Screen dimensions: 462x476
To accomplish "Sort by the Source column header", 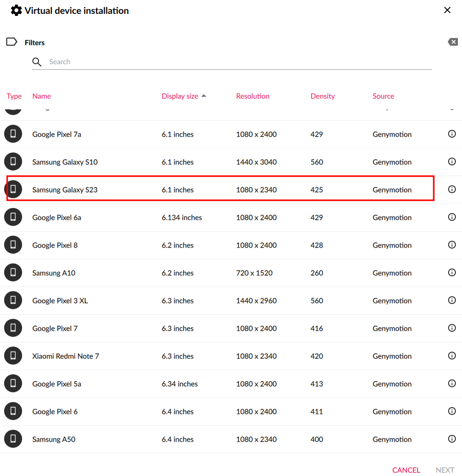I will tap(383, 96).
